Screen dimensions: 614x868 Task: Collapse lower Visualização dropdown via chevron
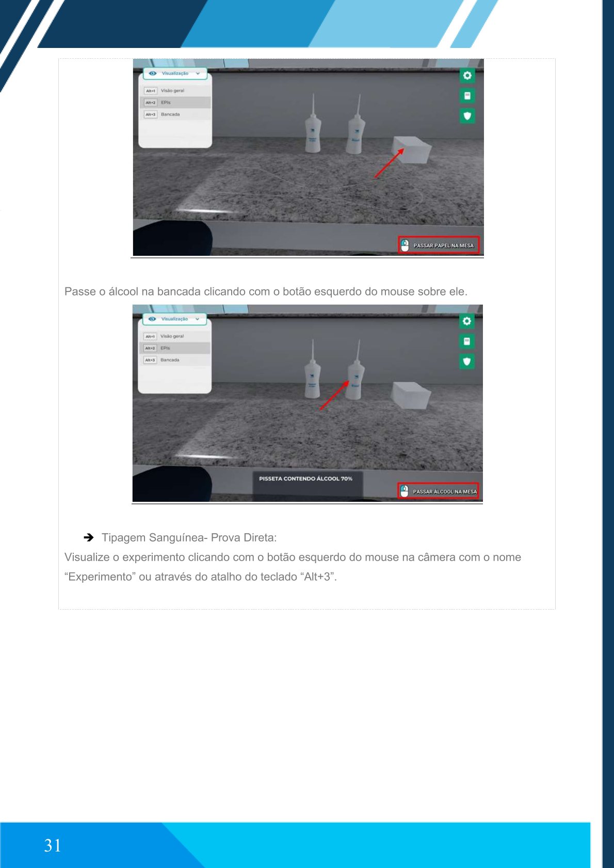coord(197,319)
